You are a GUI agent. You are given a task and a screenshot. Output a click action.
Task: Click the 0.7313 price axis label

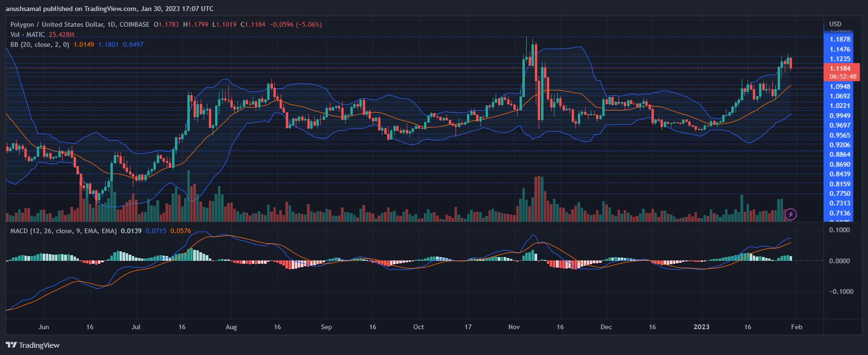click(x=840, y=204)
